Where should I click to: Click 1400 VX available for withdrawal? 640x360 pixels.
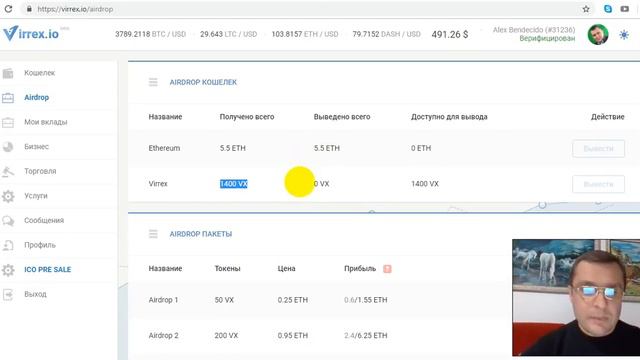(x=425, y=184)
